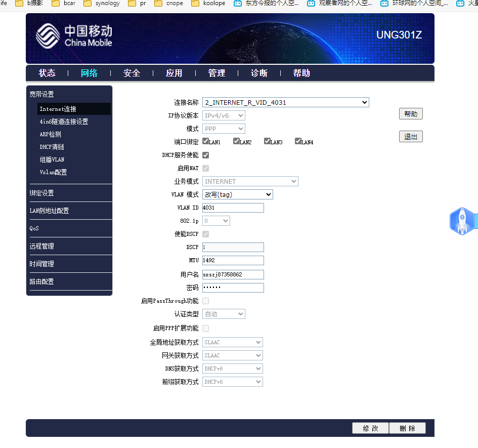Open the 模式 PPP dropdown
The width and height of the screenshot is (478, 448).
[224, 129]
